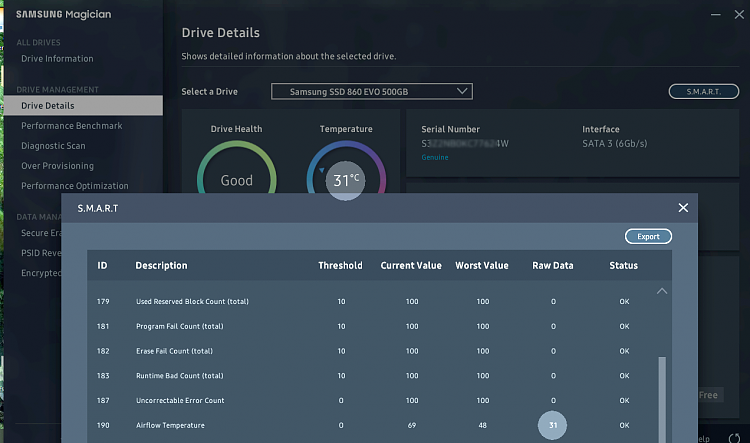Screen dimensions: 750x443
Task: Click the Drive Health Good gauge
Action: tap(237, 169)
